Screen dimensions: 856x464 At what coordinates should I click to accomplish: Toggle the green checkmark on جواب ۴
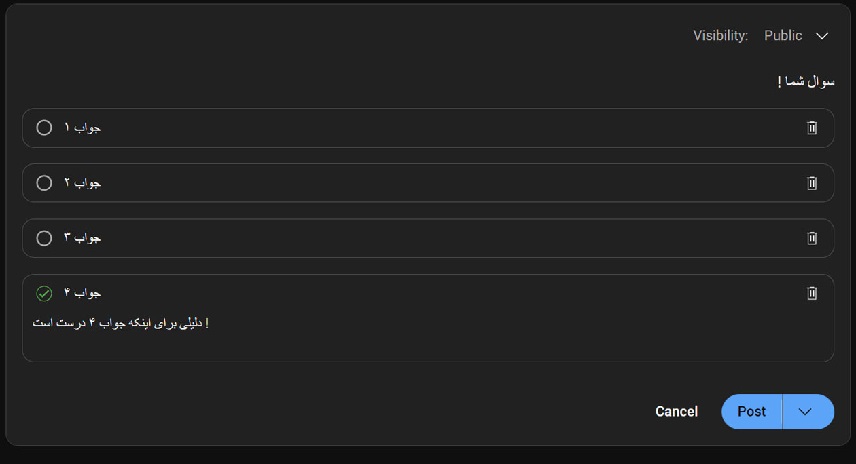44,294
